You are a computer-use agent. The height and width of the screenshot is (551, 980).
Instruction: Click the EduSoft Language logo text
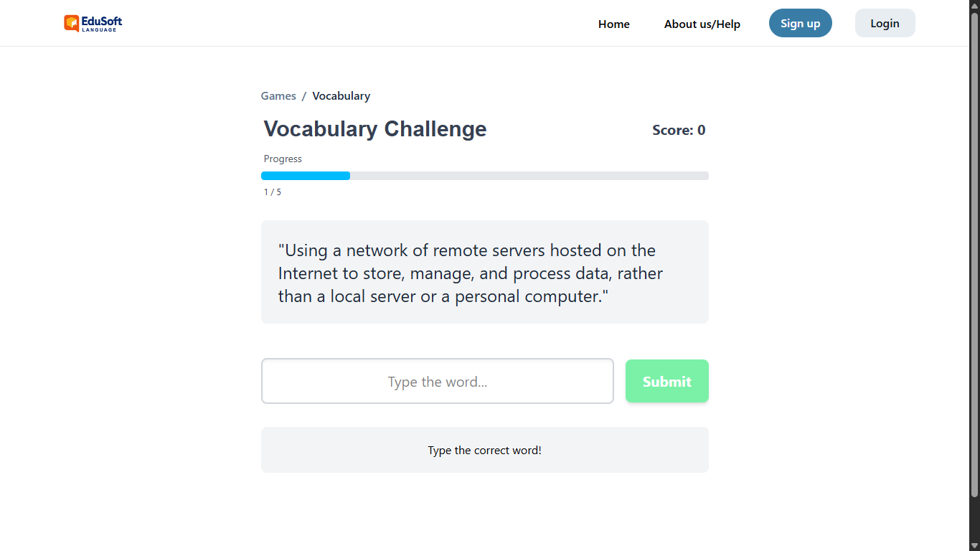[x=102, y=24]
